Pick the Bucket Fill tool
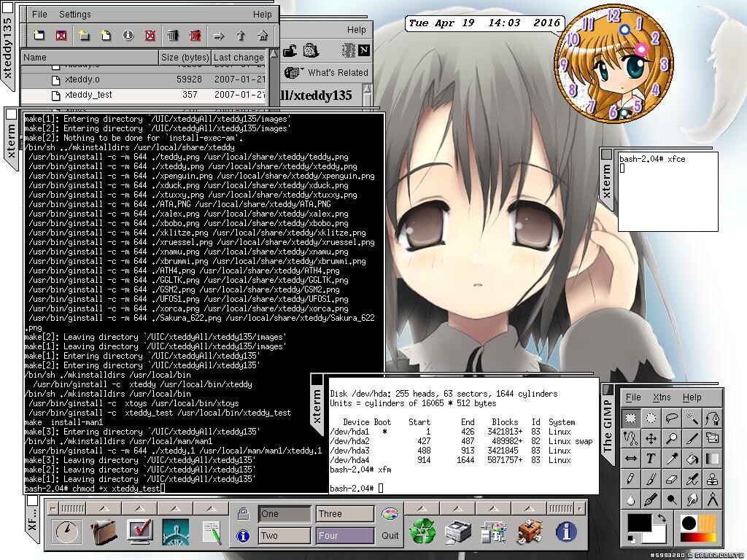Viewport: 747px width, 560px height. [x=692, y=459]
